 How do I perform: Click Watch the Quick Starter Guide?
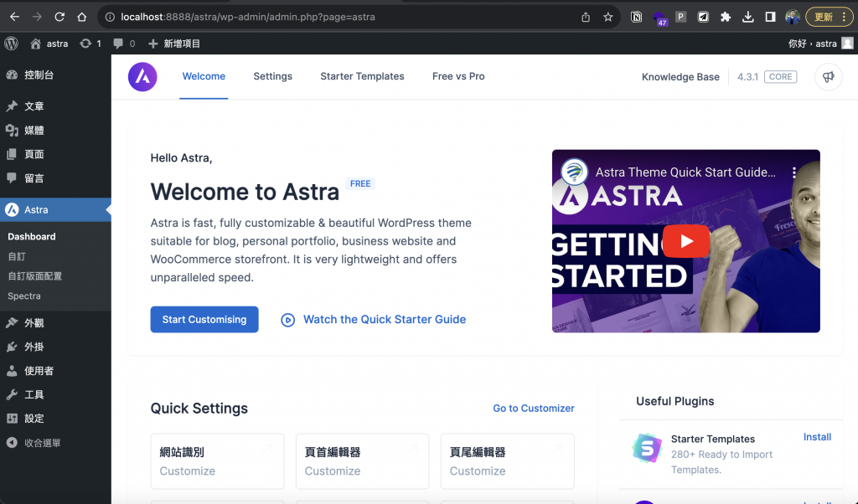[x=374, y=319]
